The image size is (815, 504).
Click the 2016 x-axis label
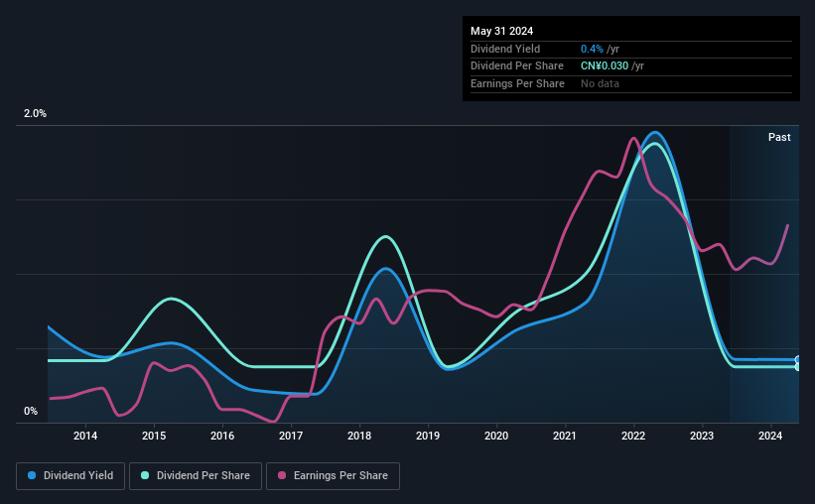(x=222, y=436)
